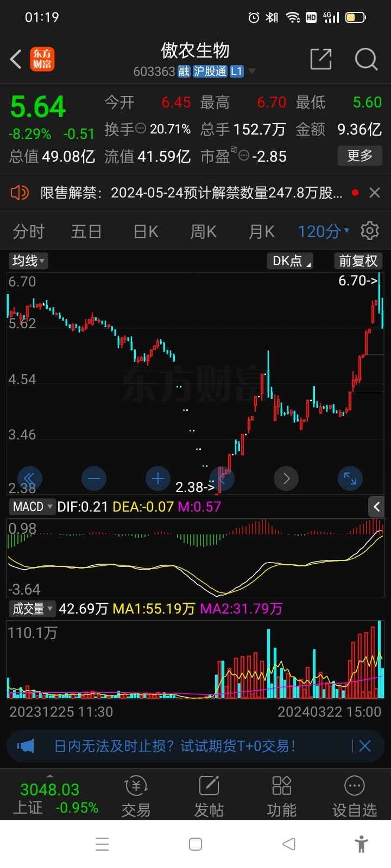Switch to the 日K chart tab
Viewport: 391px width, 868px height.
pos(146,232)
